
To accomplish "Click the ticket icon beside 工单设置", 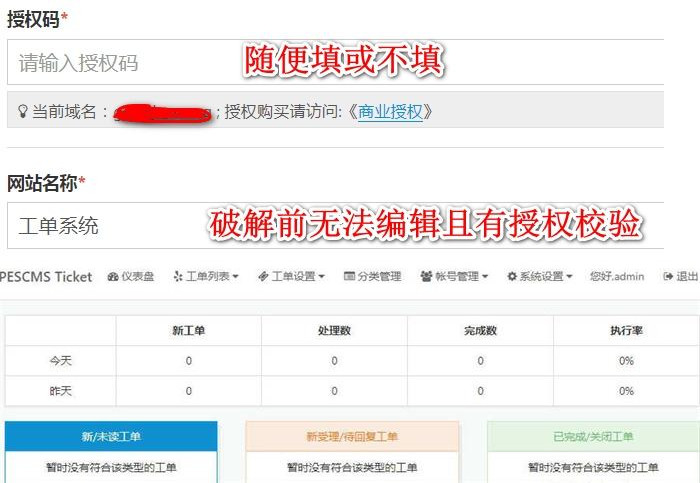I will point(263,277).
